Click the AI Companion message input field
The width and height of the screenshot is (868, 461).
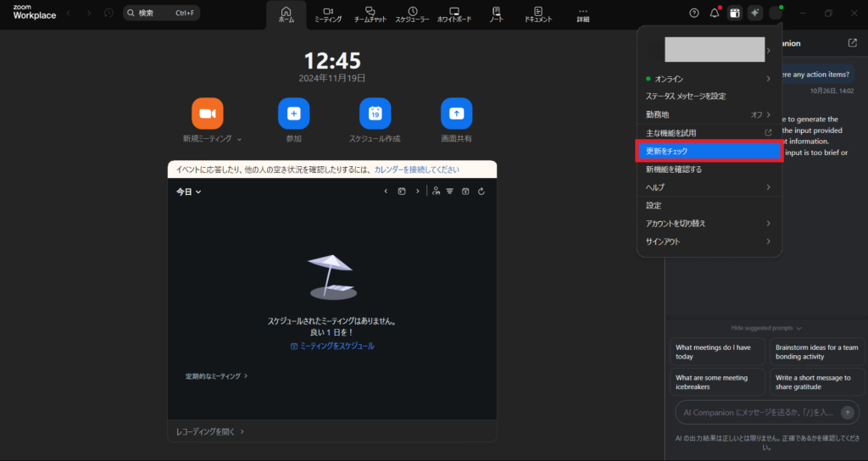[754, 412]
